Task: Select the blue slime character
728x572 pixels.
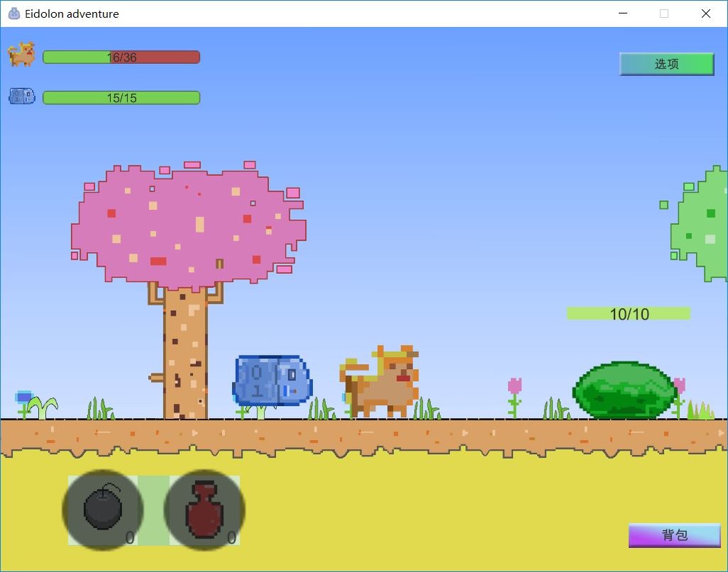Action: coord(272,380)
